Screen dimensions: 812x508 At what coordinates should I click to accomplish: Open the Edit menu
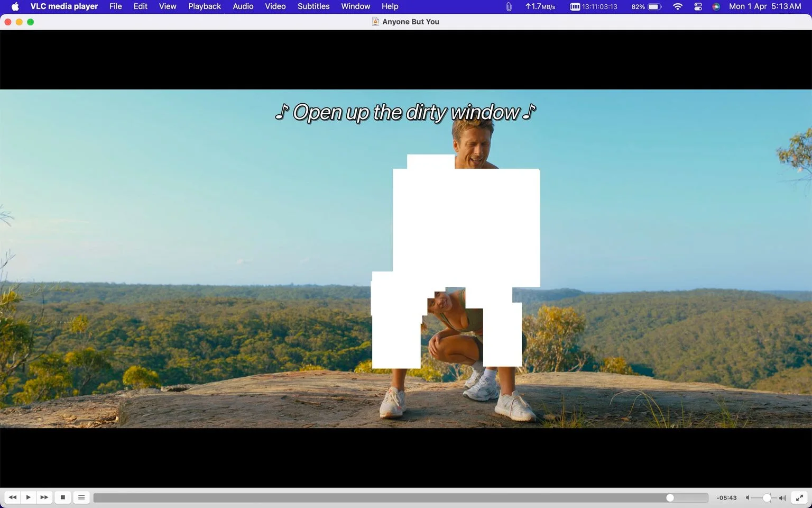coord(140,6)
